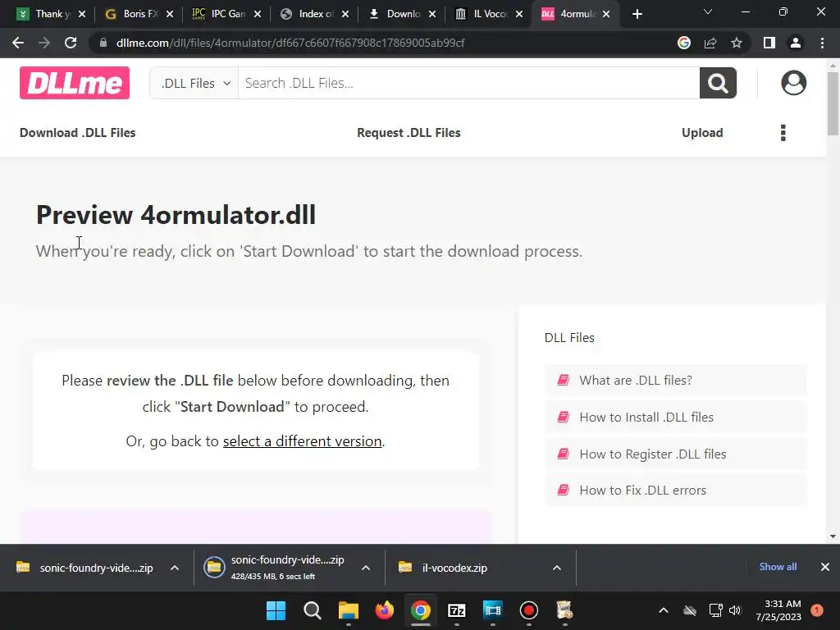Open How to Install .DLL files
The width and height of the screenshot is (840, 630).
[x=676, y=418]
